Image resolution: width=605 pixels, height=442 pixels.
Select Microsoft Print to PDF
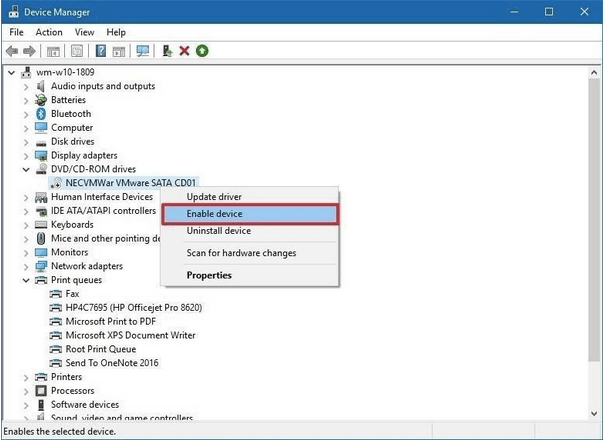coord(111,322)
